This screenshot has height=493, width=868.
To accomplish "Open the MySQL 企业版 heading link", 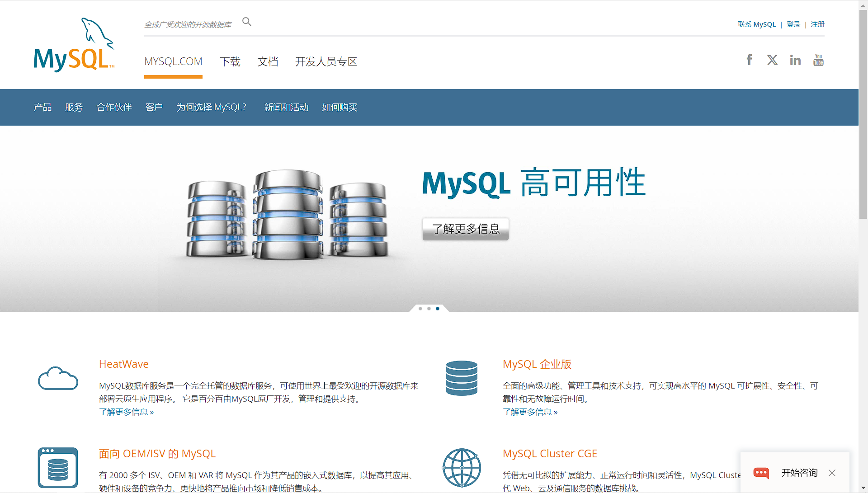I will [537, 364].
